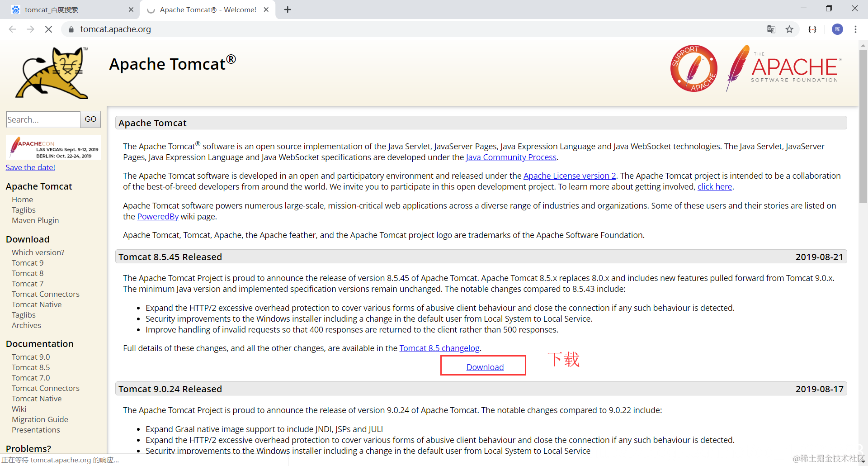This screenshot has width=868, height=466.
Task: Click the address bar URL
Action: [x=116, y=29]
